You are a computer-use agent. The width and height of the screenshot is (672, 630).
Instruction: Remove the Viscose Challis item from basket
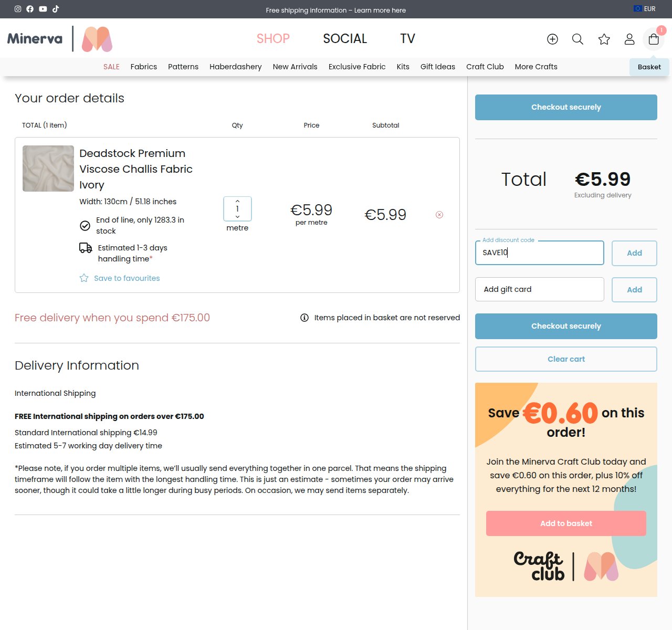coord(439,215)
